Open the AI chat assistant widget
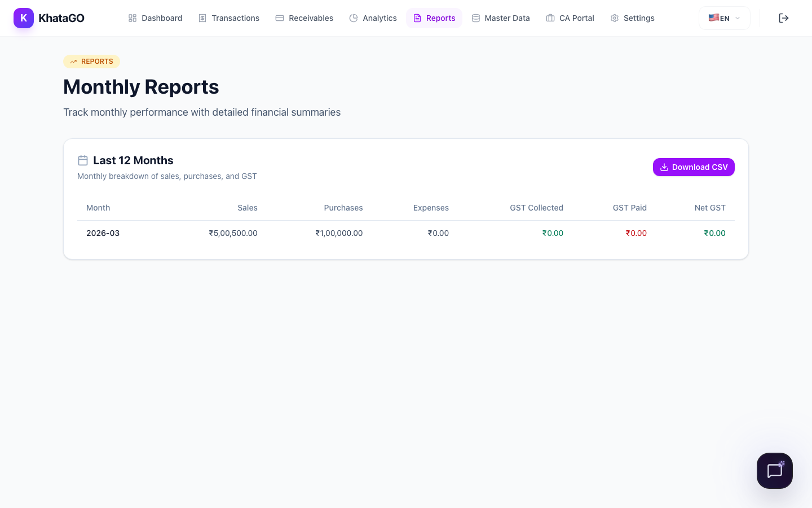Screen dimensions: 812x508 774,471
